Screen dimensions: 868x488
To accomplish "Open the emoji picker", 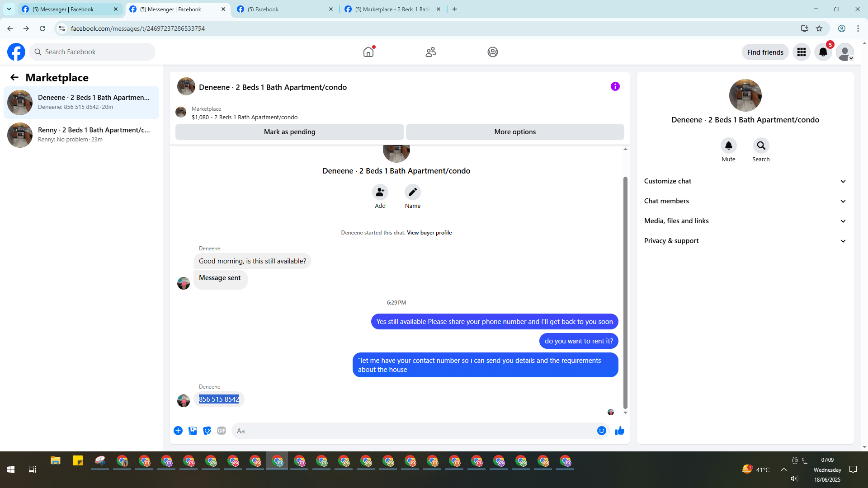I will click(x=602, y=431).
